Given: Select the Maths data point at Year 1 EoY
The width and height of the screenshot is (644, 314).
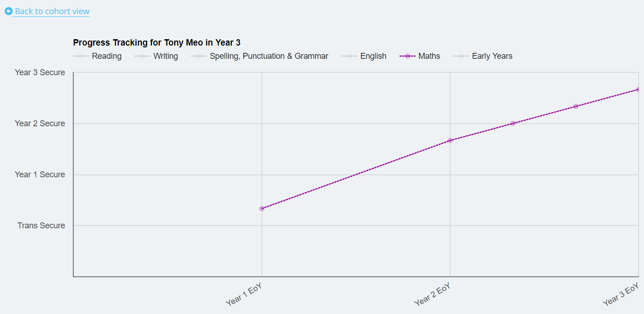Looking at the screenshot, I should click(x=262, y=209).
